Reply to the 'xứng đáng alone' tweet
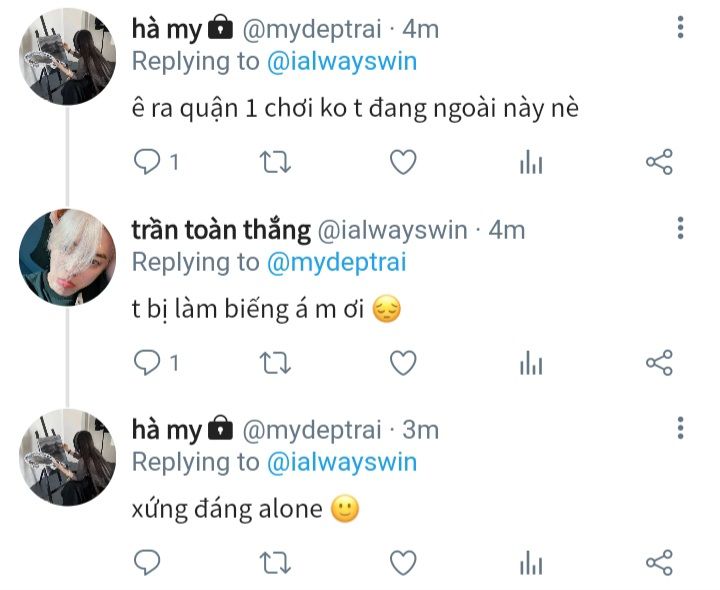The image size is (720, 590). pos(146,563)
